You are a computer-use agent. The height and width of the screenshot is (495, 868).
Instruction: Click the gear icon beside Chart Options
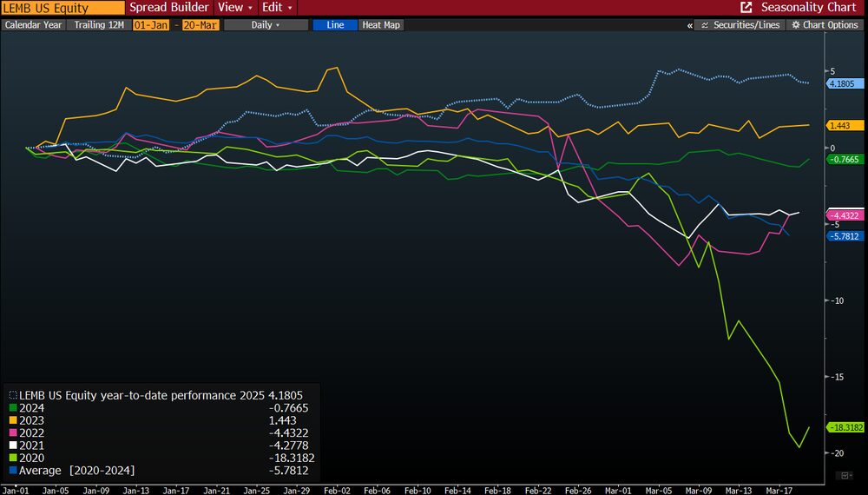coord(795,25)
